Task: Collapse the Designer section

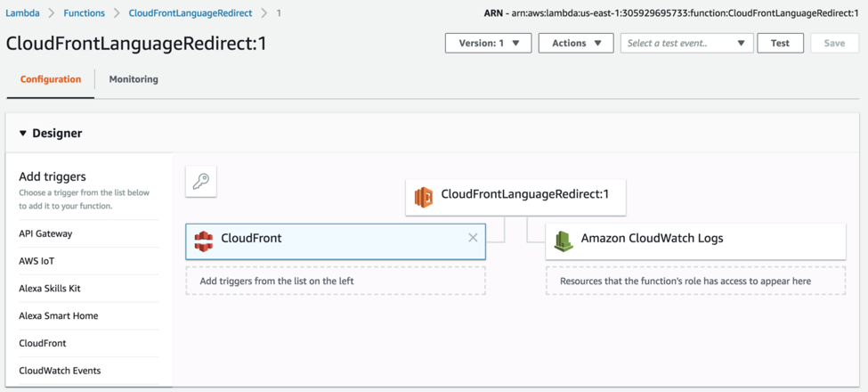Action: [x=23, y=134]
